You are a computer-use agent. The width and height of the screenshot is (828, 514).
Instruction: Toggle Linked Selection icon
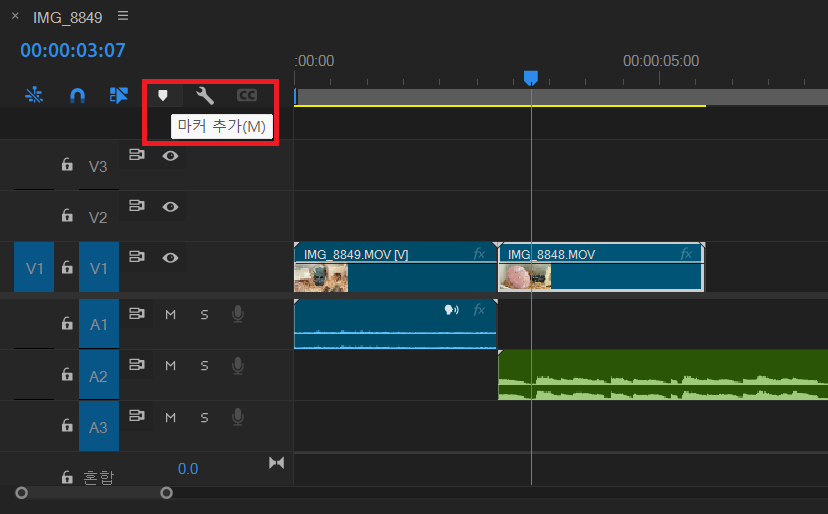[x=119, y=95]
